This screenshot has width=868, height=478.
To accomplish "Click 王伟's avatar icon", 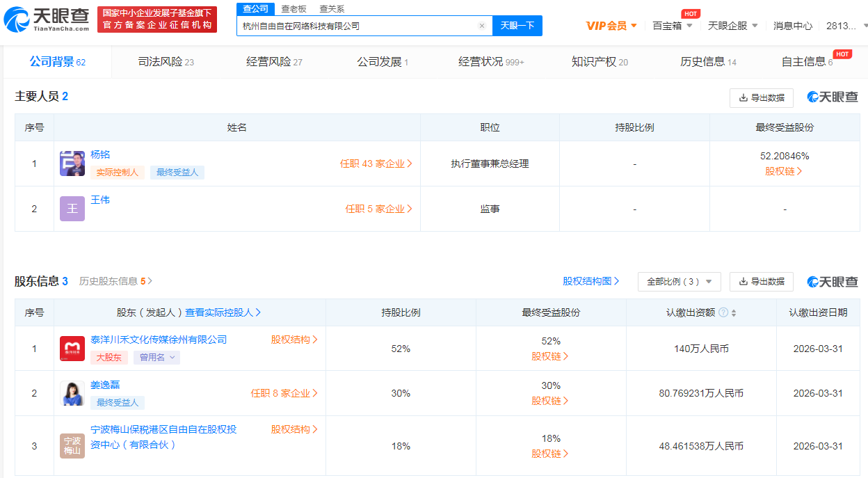I will coord(72,209).
